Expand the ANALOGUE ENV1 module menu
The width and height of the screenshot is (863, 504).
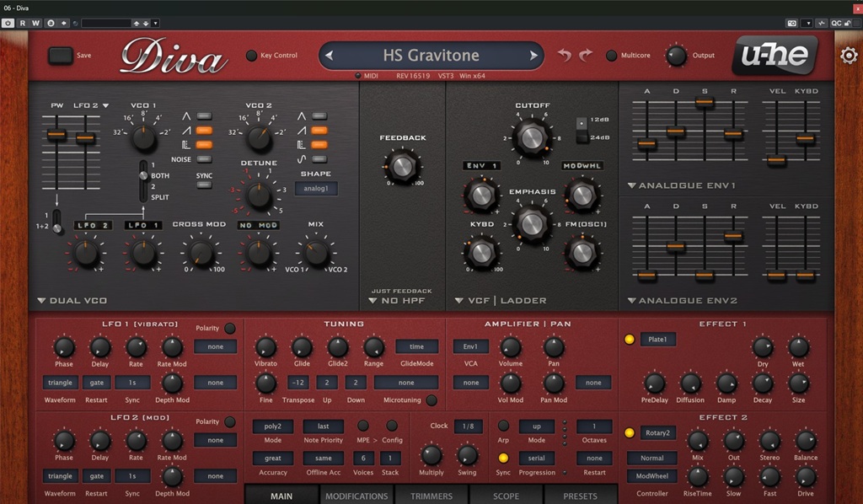(x=682, y=185)
